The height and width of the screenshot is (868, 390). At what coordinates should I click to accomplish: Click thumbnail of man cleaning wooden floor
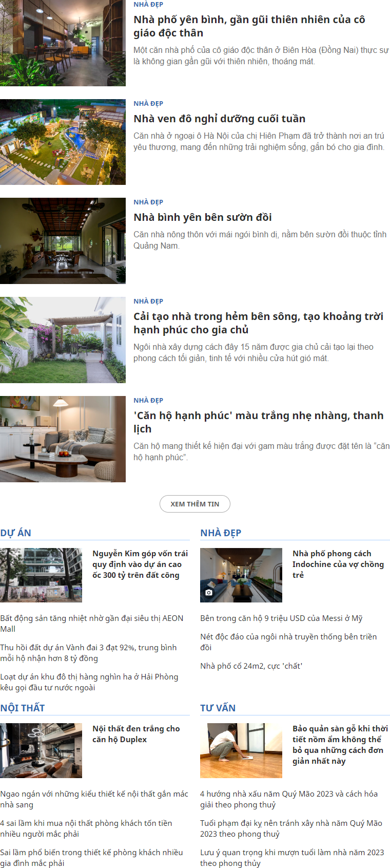(241, 750)
